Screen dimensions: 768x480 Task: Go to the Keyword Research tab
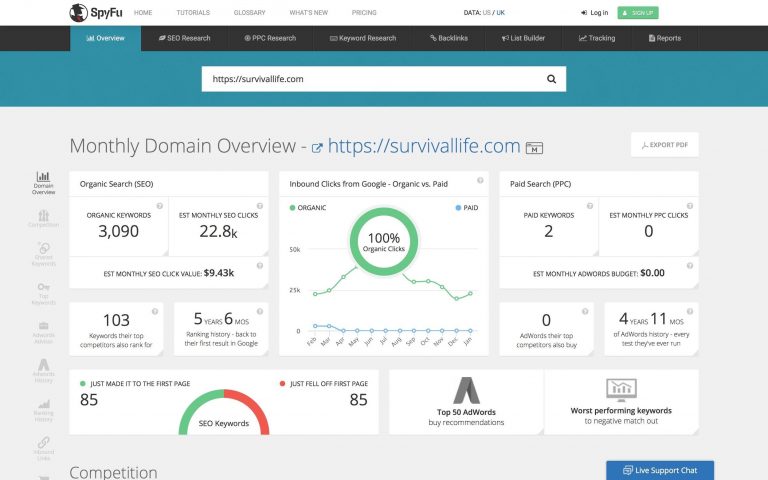[363, 38]
